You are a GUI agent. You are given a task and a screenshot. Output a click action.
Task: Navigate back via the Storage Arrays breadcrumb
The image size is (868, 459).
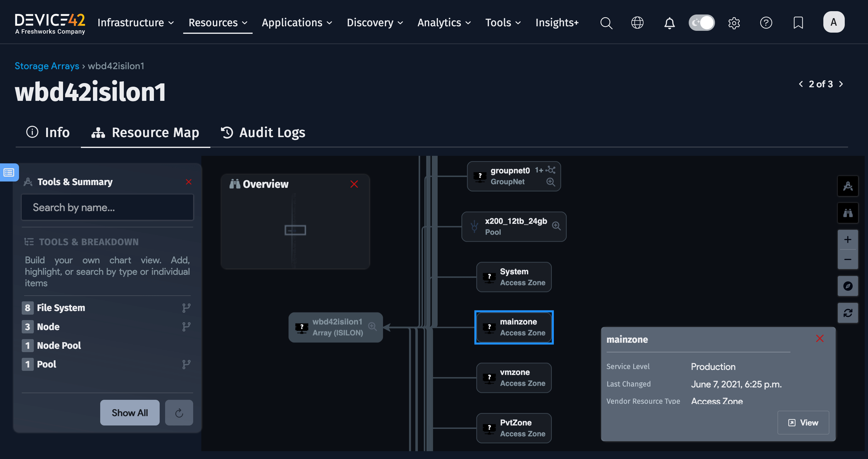click(47, 66)
